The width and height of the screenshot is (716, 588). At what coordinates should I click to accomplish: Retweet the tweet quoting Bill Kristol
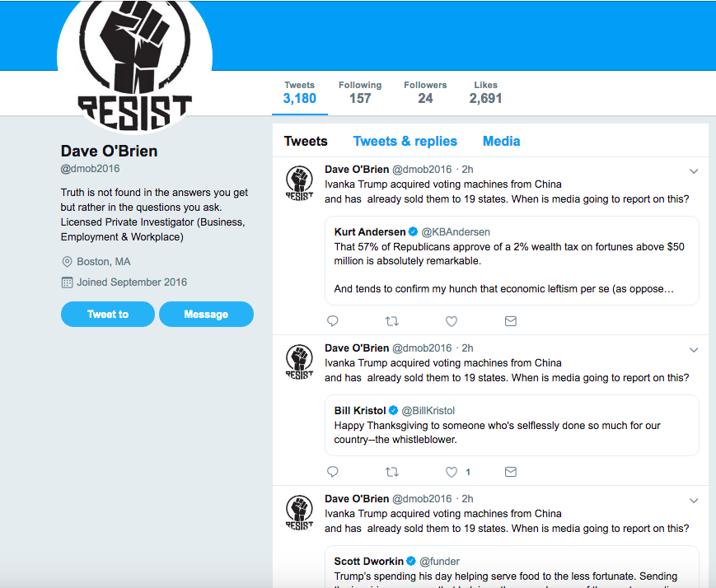pyautogui.click(x=392, y=472)
